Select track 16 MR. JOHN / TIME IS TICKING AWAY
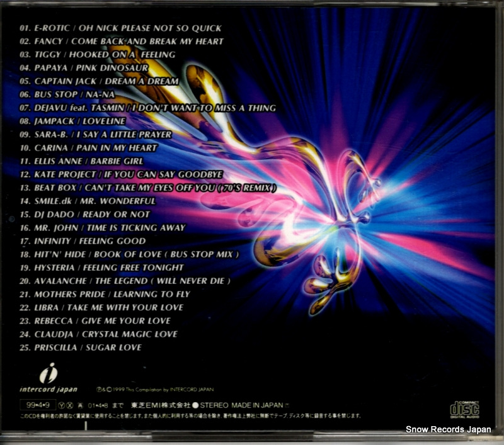Viewport: 504px width, 445px height. 103,228
